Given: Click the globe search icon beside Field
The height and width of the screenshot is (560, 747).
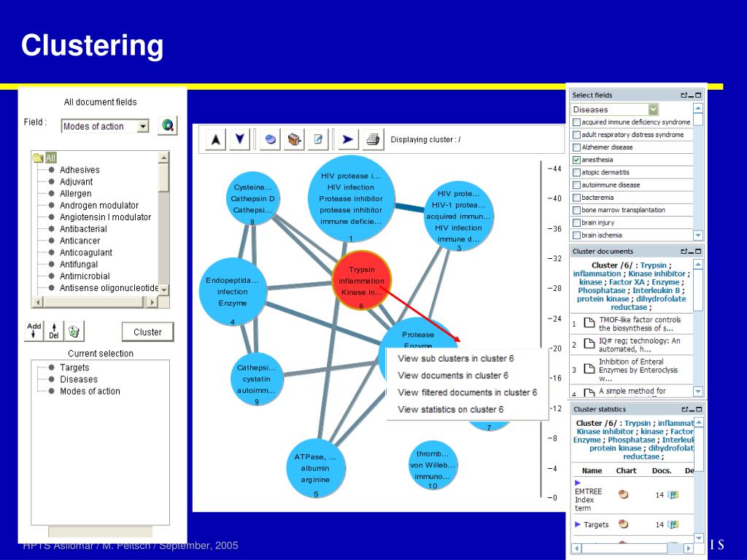Looking at the screenshot, I should click(168, 125).
